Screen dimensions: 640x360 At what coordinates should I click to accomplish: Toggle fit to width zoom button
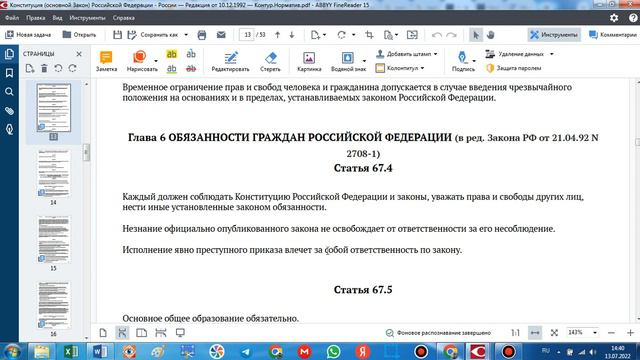click(535, 333)
